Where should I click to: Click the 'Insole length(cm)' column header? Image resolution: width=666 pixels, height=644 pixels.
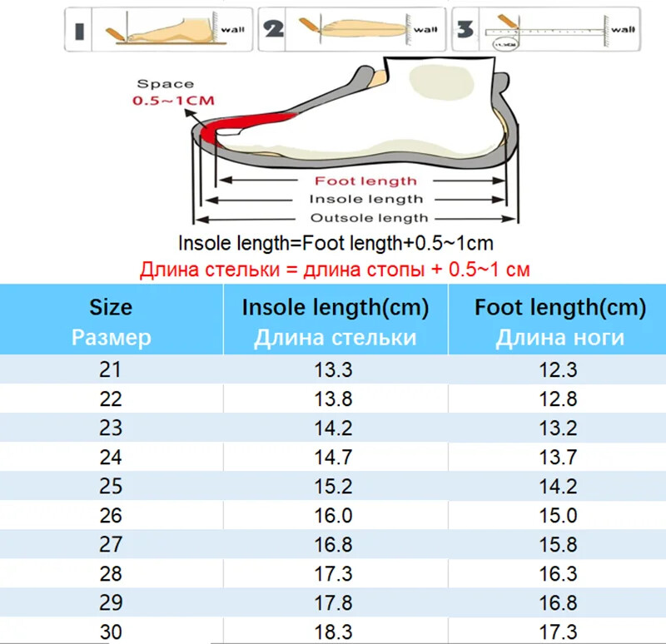coord(335,307)
